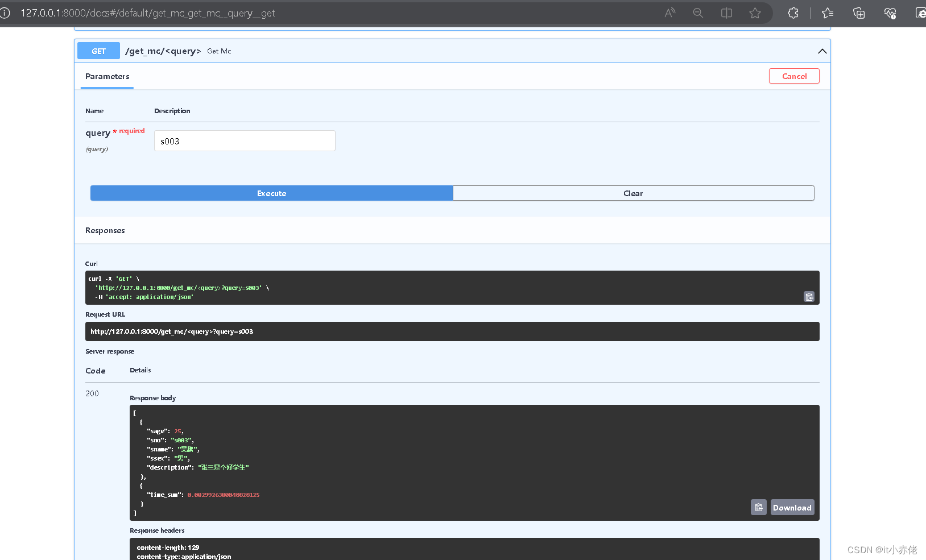Image resolution: width=926 pixels, height=560 pixels.
Task: Open browser Extensions puzzle icon
Action: (x=793, y=13)
